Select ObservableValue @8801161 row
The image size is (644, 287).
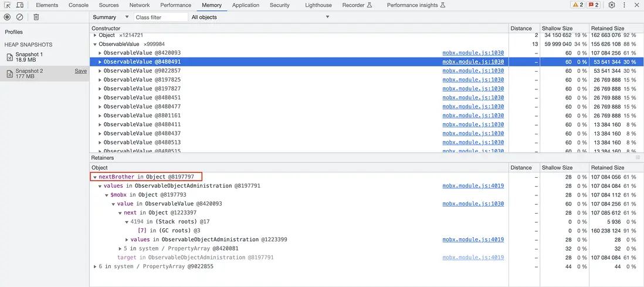(367, 116)
